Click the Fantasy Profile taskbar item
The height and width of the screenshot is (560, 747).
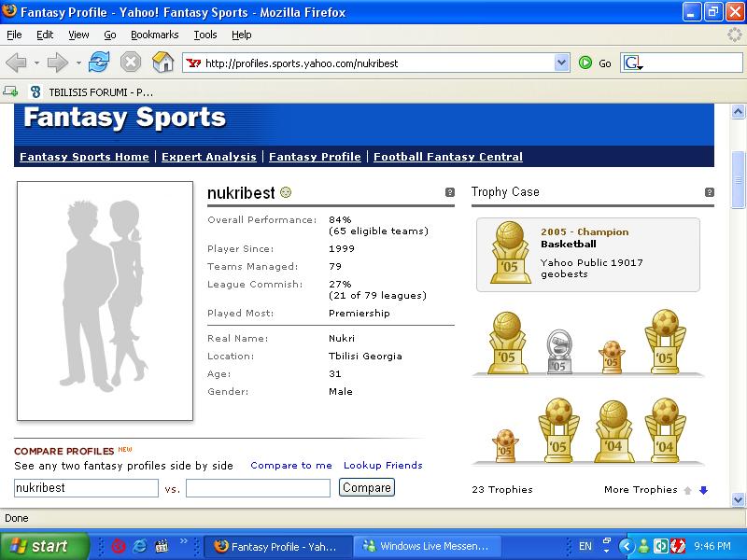(x=278, y=546)
